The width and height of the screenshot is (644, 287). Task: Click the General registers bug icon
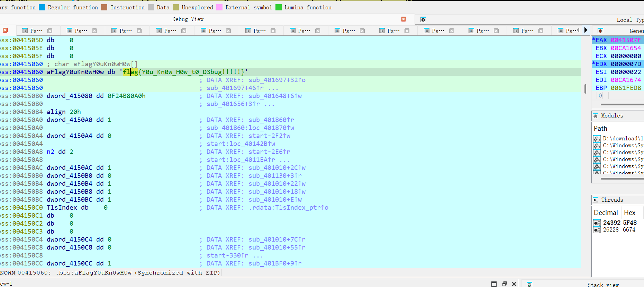600,31
